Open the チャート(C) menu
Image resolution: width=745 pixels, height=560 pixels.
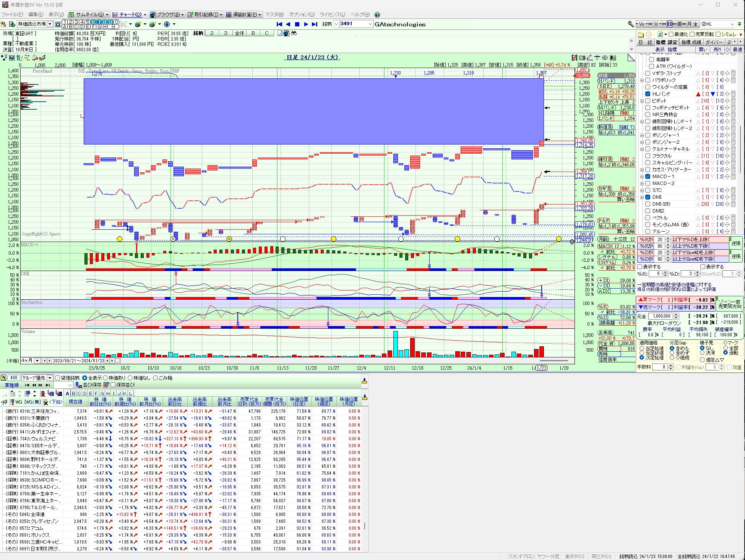coord(130,15)
